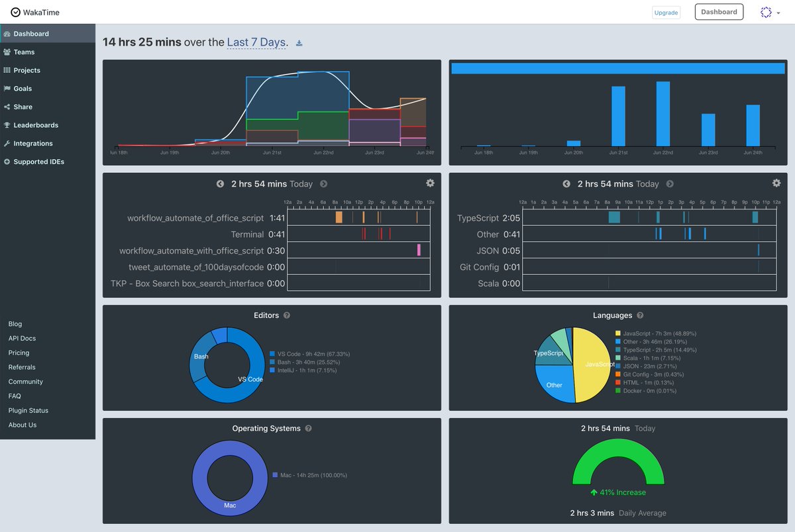This screenshot has width=795, height=532.
Task: Open settings gear in projects panel
Action: [430, 183]
